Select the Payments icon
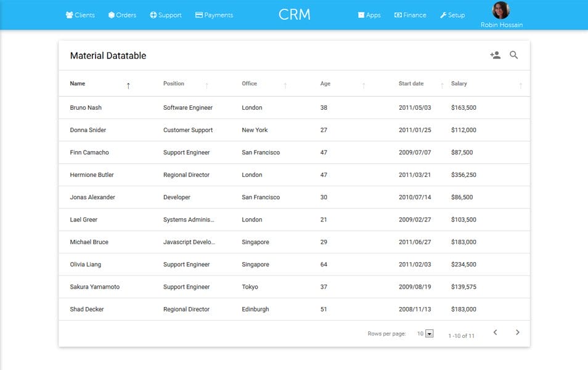 198,15
